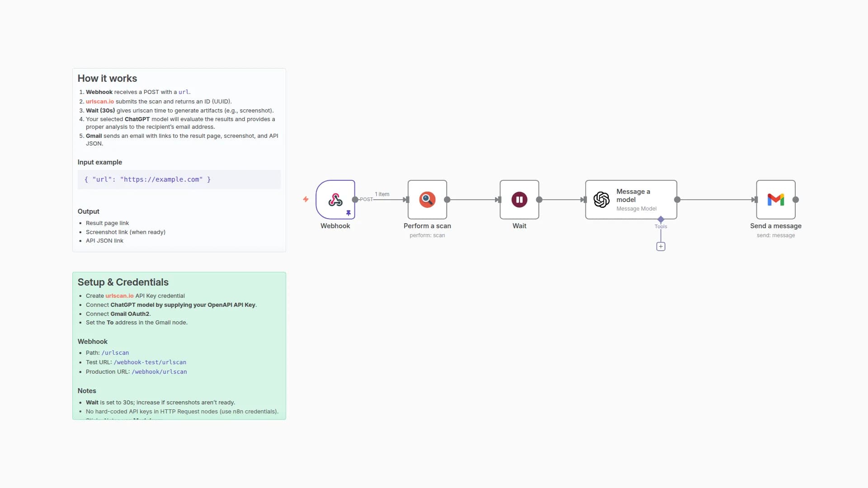The width and height of the screenshot is (868, 488).
Task: Open the urlscan.io link in How it works
Action: 99,101
